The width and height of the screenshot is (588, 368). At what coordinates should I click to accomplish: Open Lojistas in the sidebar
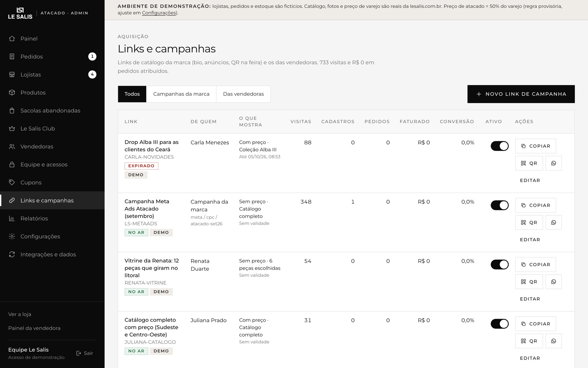[52, 75]
